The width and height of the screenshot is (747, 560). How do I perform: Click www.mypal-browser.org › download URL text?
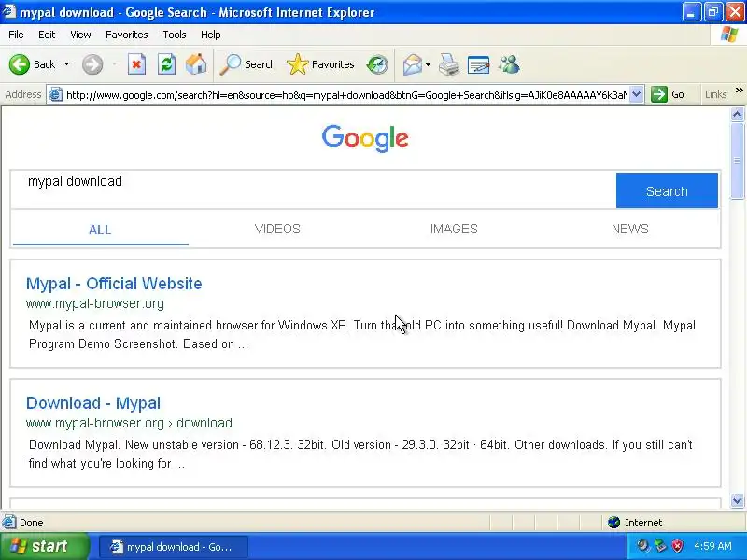tap(129, 423)
